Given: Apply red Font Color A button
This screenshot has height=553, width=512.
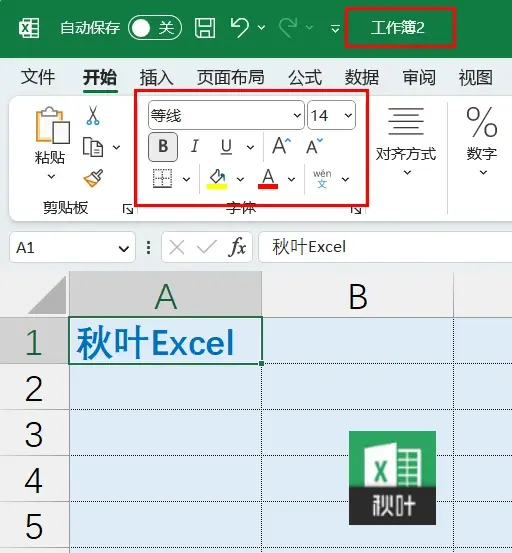Looking at the screenshot, I should pos(268,178).
